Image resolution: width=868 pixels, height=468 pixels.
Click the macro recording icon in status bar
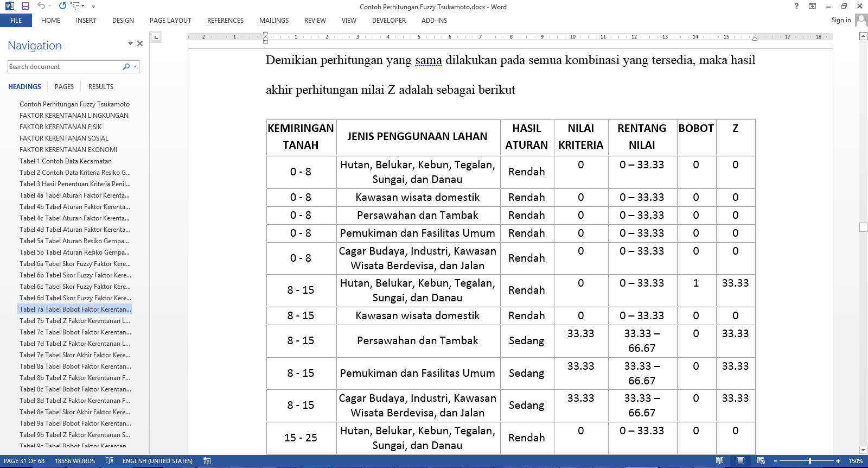[x=207, y=461]
